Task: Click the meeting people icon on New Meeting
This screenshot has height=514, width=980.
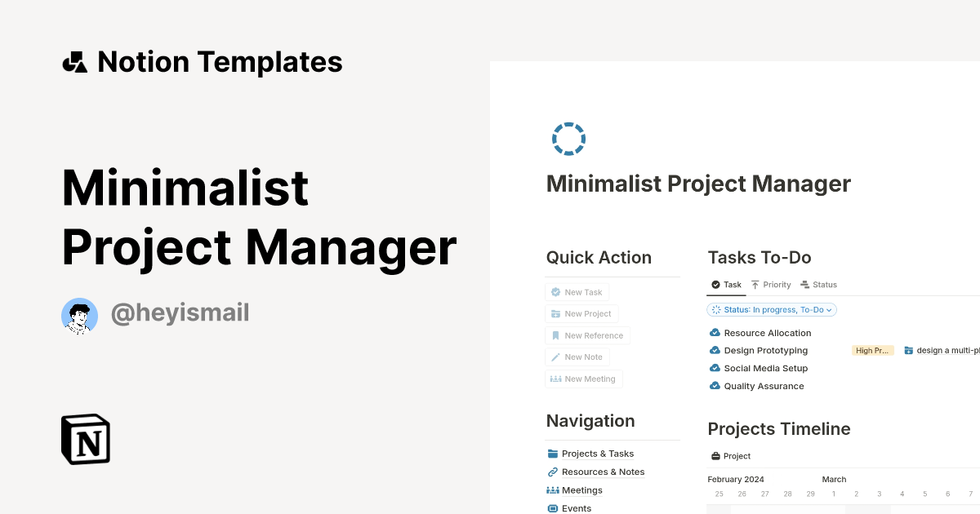Action: [556, 379]
